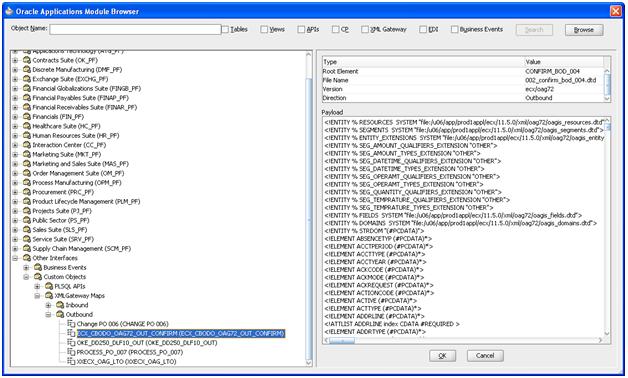Click the Discrete Manufacturing folder icon
The height and width of the screenshot is (378, 628).
(26, 70)
